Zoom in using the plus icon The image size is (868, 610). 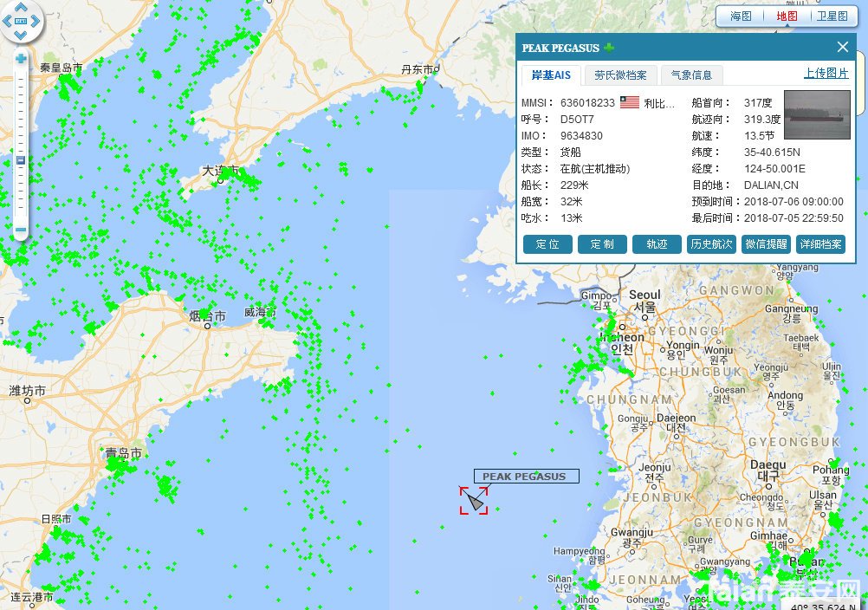point(21,59)
